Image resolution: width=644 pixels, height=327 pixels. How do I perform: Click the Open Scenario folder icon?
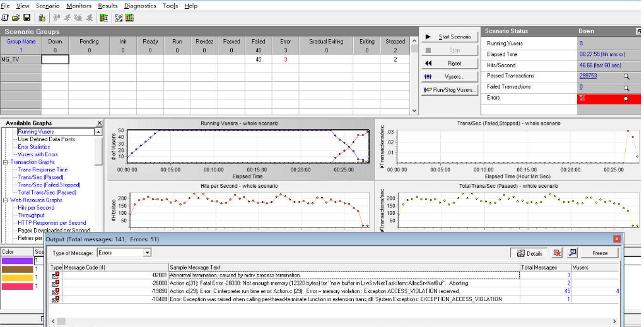16,18
